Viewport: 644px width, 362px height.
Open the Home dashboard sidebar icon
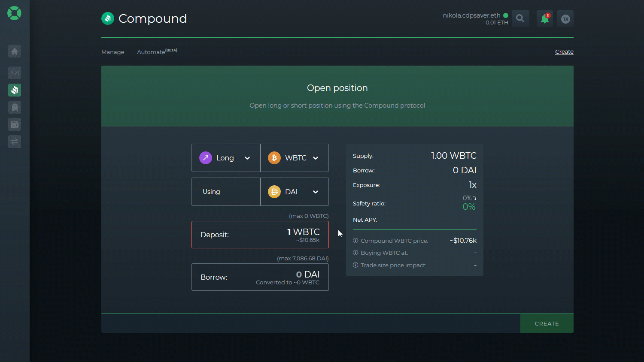(x=15, y=51)
